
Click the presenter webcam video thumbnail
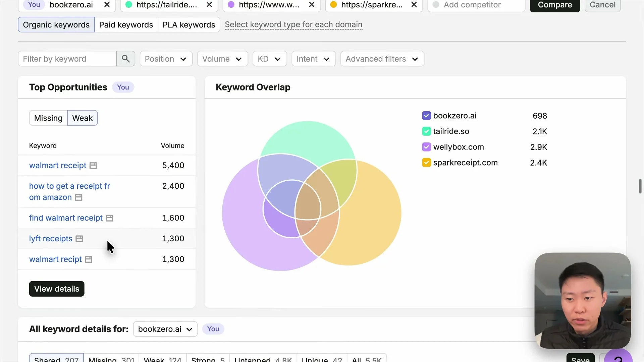point(583,301)
